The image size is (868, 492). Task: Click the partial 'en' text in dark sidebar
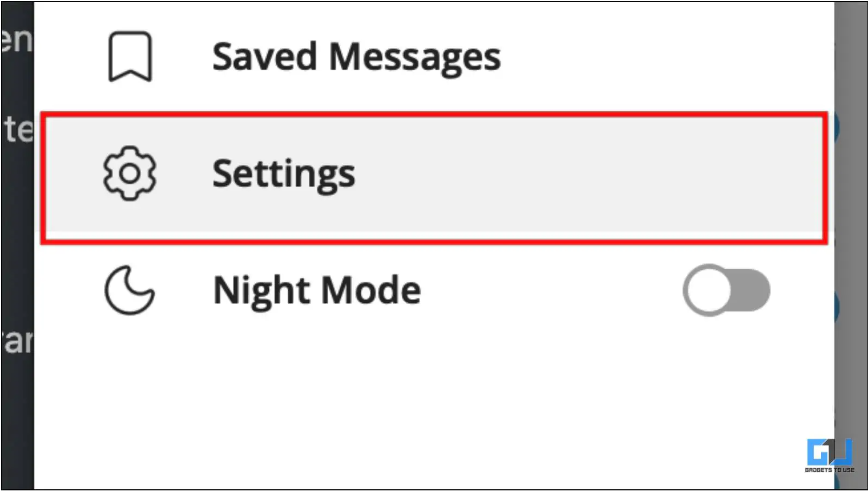(x=17, y=40)
